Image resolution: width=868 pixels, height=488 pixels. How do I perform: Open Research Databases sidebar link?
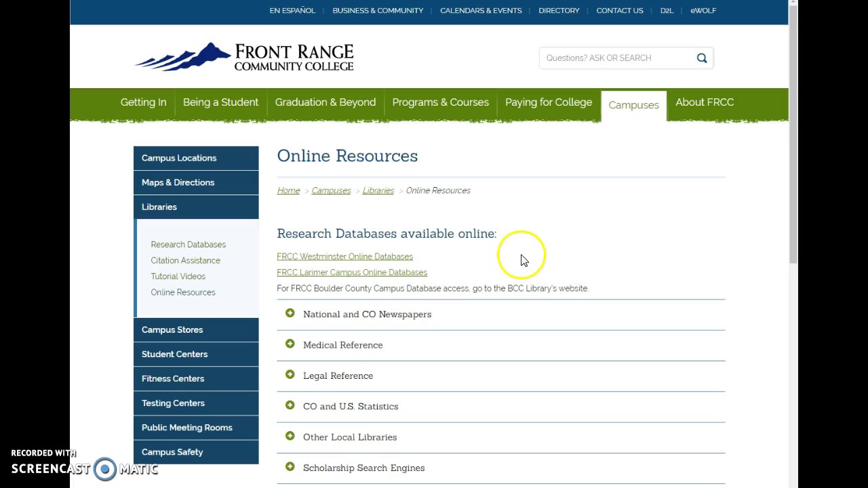[x=188, y=245]
